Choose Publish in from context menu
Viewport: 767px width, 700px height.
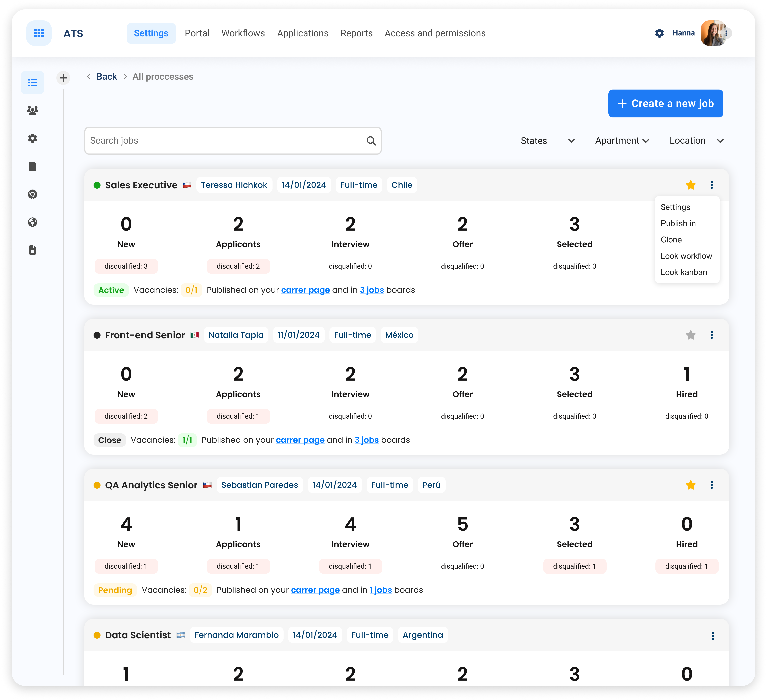(x=678, y=223)
